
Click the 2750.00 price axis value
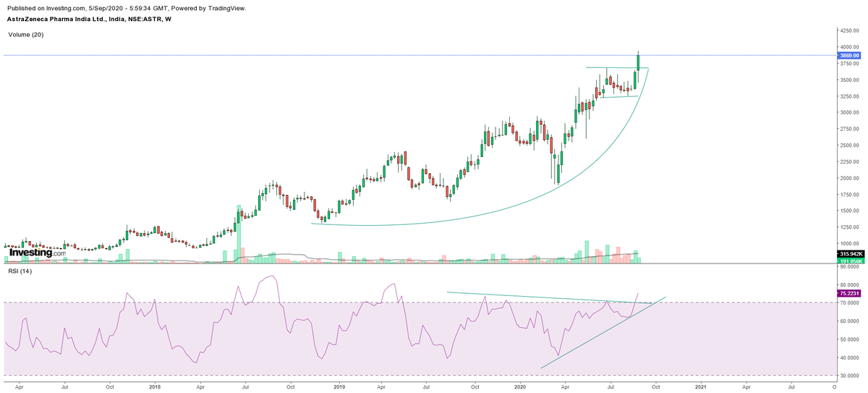(x=849, y=129)
